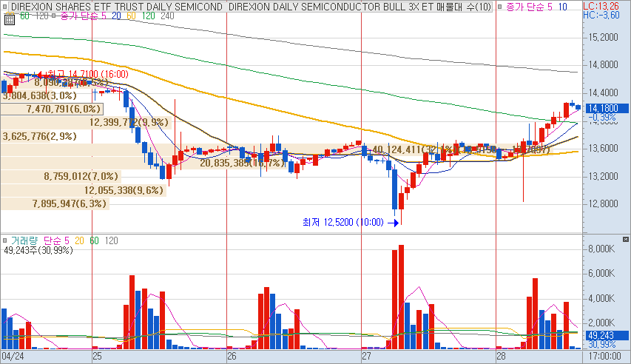Screen dimensions: 631x364
Task: Click the 14.4000 price axis label
Action: pos(603,92)
